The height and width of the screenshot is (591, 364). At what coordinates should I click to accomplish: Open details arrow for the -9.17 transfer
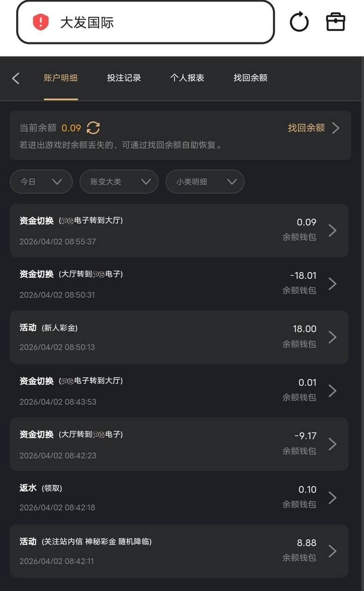coord(332,444)
